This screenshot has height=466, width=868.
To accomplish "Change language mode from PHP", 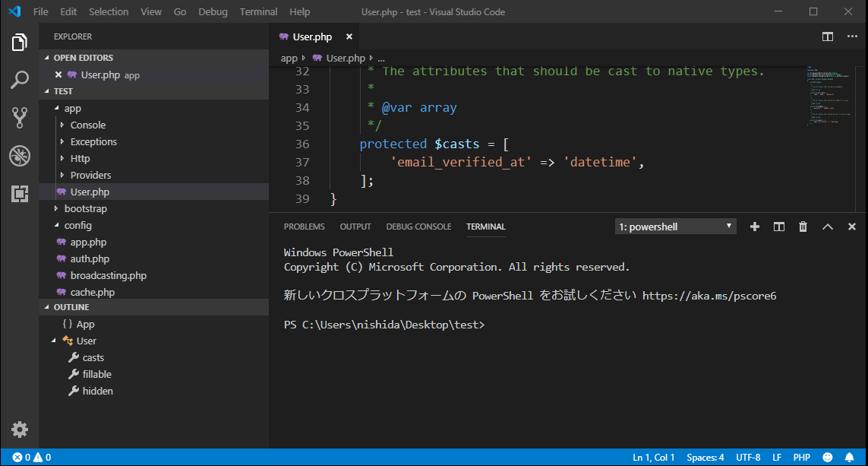I will click(x=801, y=458).
